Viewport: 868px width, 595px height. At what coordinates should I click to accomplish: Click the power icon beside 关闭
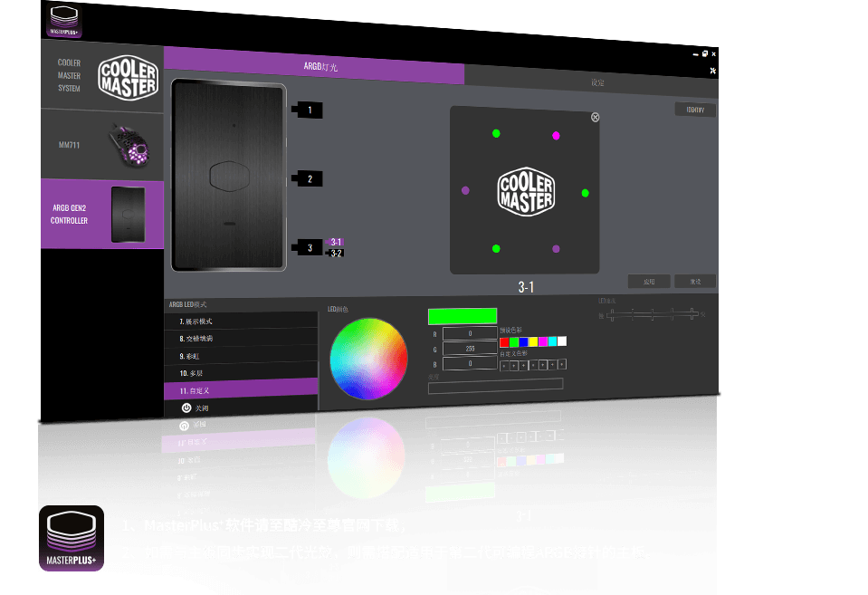tap(186, 408)
